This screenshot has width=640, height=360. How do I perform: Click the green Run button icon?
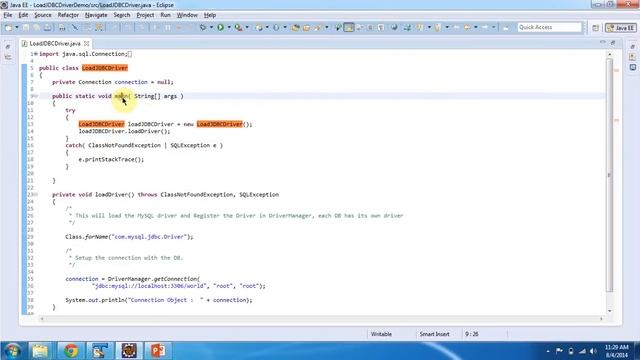220,27
